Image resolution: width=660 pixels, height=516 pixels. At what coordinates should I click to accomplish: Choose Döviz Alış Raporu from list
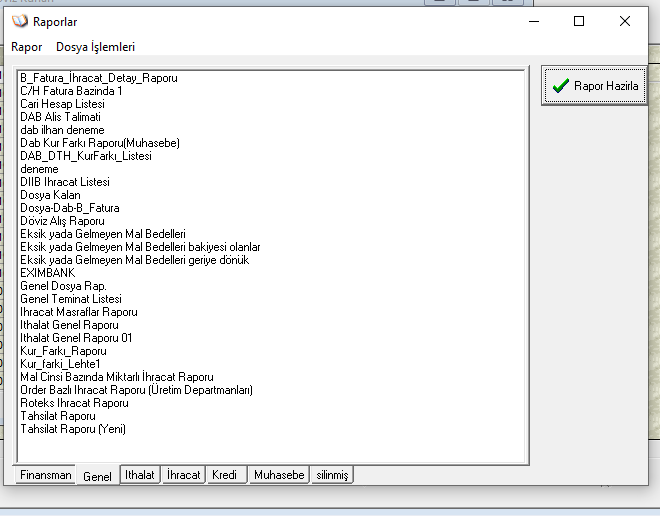click(x=62, y=221)
